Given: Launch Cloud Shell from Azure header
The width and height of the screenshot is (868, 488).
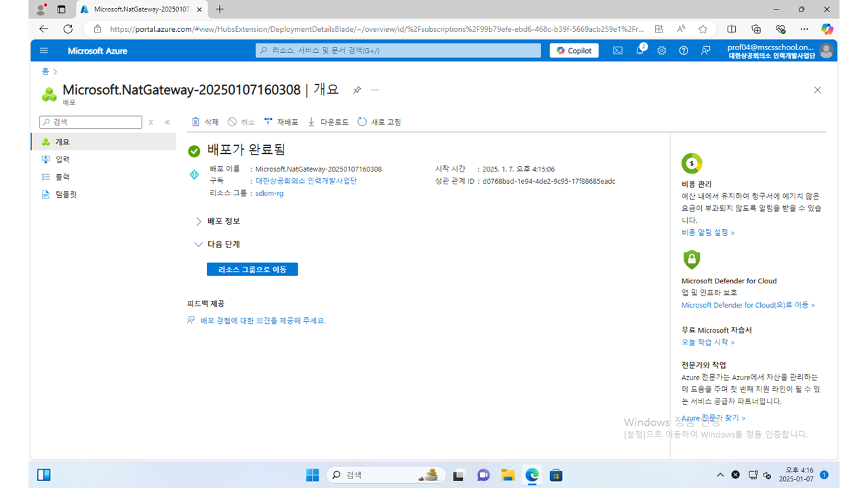Looking at the screenshot, I should 618,51.
